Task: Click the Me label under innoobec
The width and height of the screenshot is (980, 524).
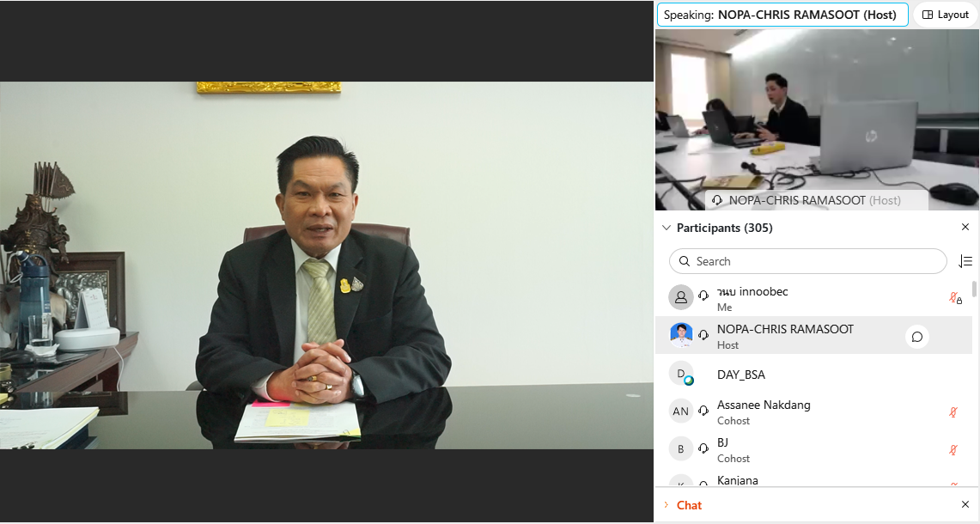Action: tap(724, 307)
